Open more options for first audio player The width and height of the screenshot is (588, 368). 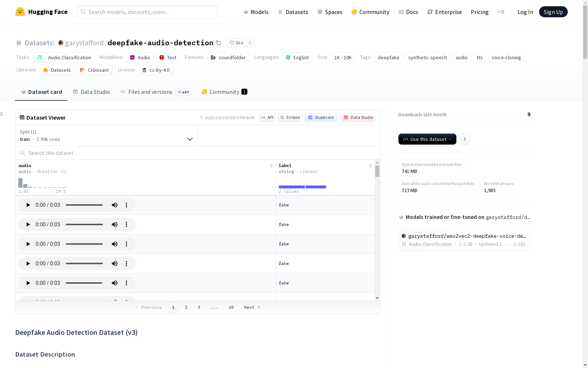click(126, 205)
